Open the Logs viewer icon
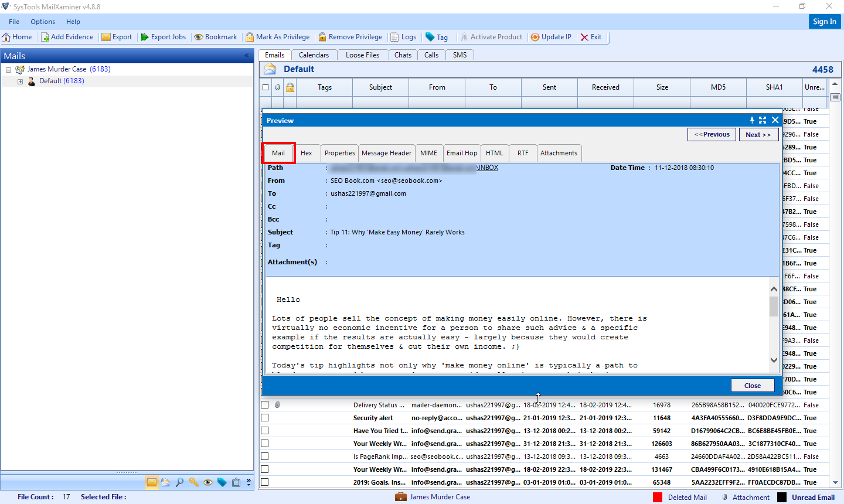 coord(403,36)
